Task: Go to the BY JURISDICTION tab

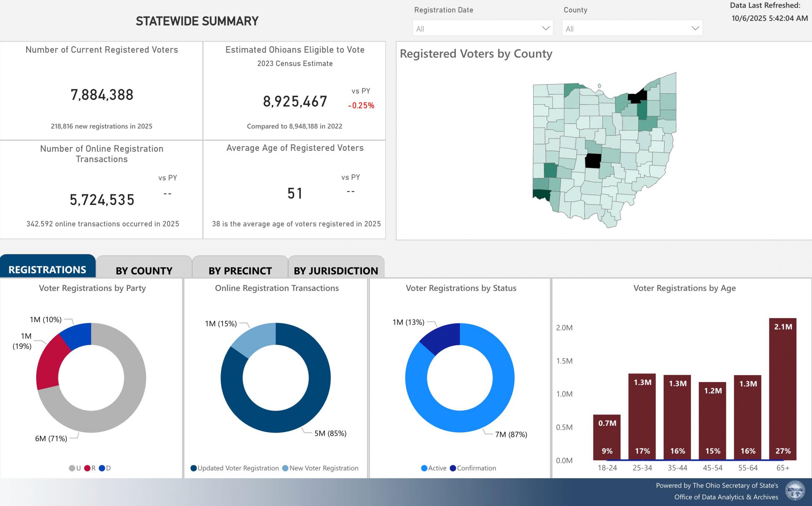Action: tap(336, 270)
